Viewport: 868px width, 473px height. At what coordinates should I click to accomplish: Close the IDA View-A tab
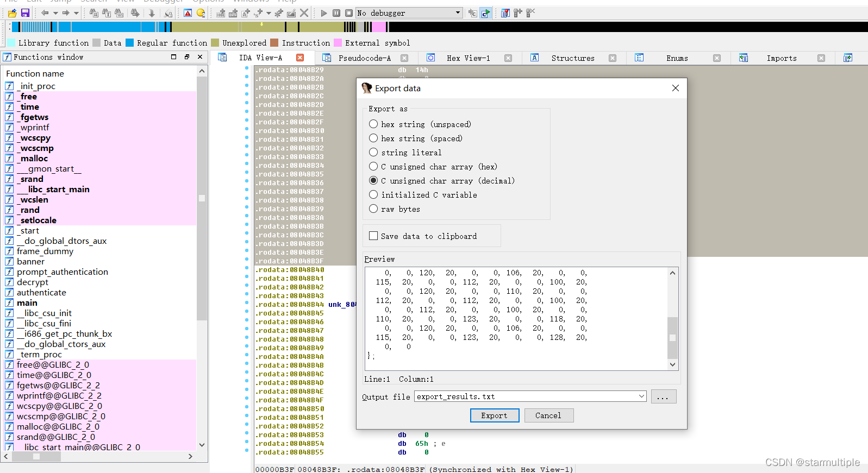300,58
